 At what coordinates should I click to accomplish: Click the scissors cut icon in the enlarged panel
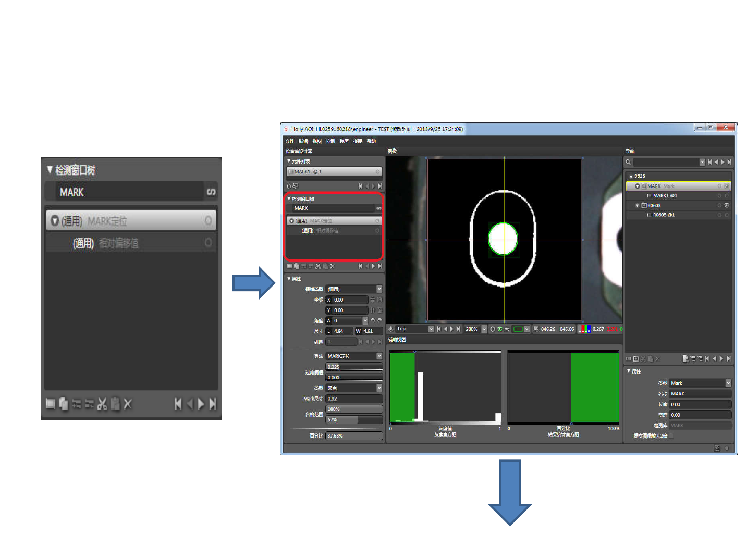click(x=102, y=404)
